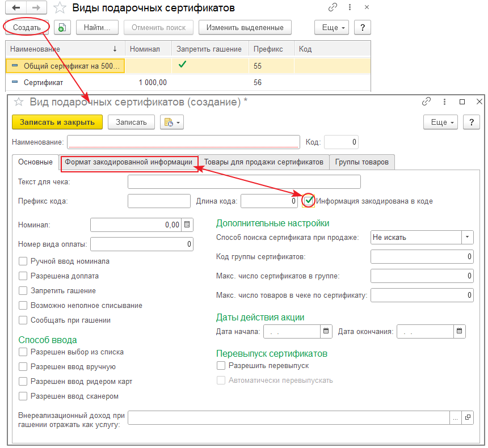The height and width of the screenshot is (448, 488).
Task: Switch to Формат закодированной информации tab
Action: click(129, 162)
